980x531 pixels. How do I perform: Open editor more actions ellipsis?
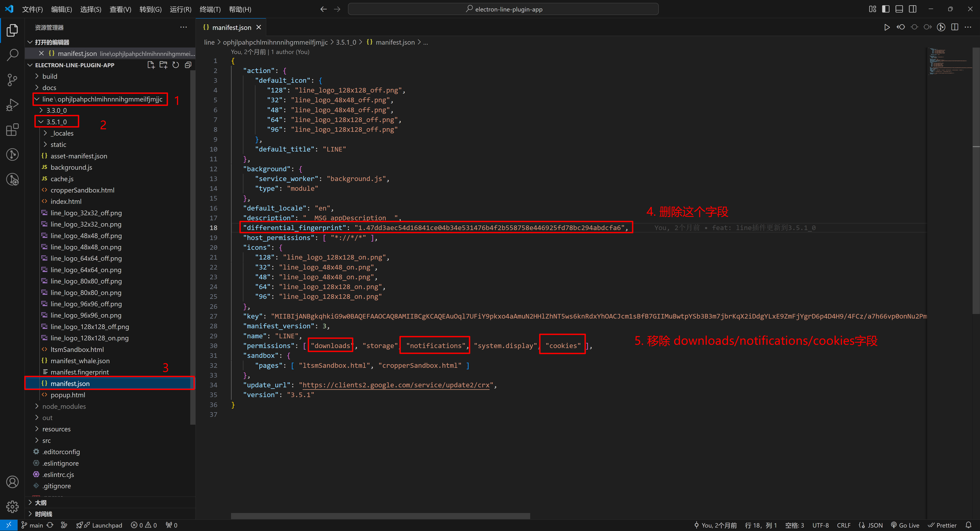pos(968,27)
